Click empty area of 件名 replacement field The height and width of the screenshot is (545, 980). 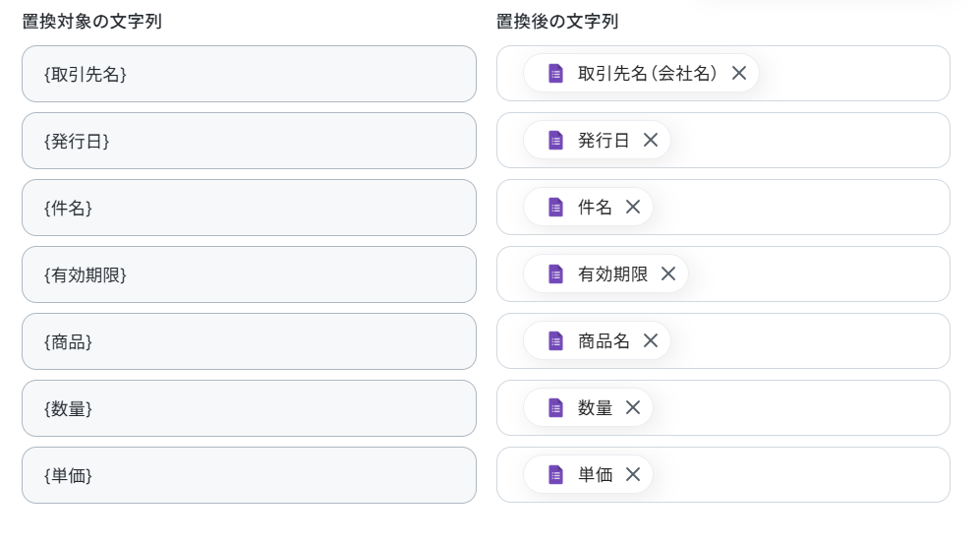coord(800,208)
